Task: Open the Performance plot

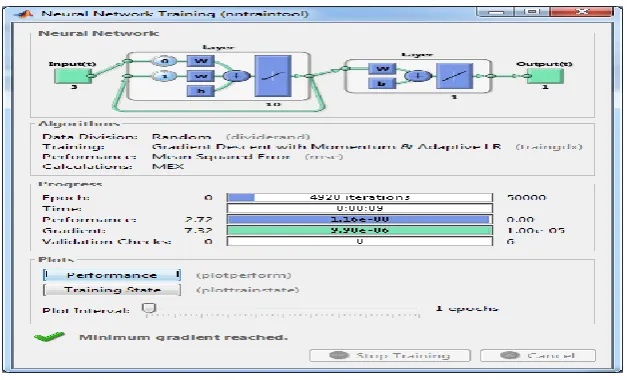Action: tap(111, 275)
